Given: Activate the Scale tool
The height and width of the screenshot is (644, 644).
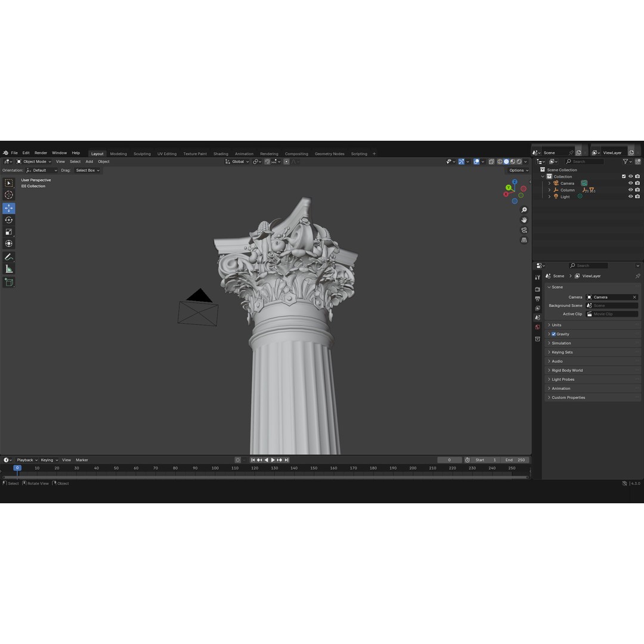Looking at the screenshot, I should tap(9, 231).
